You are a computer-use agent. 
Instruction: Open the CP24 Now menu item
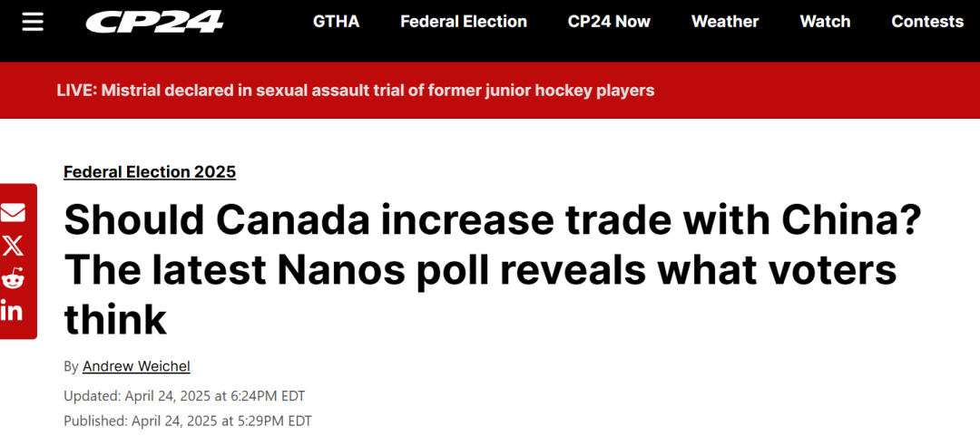[x=609, y=22]
